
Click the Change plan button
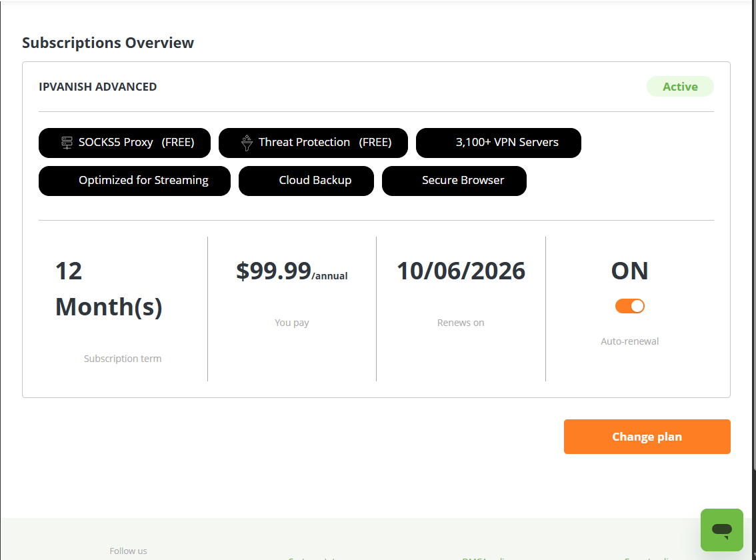coord(647,437)
